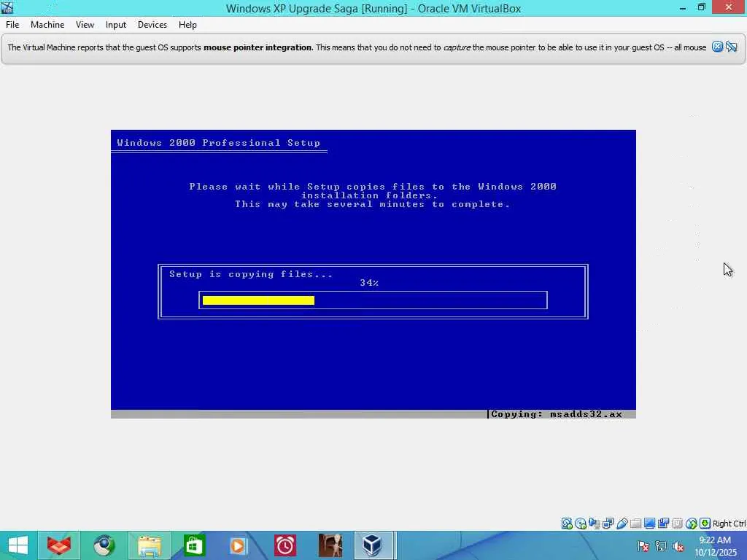This screenshot has height=560, width=747.
Task: Open the Devices menu
Action: 152,25
